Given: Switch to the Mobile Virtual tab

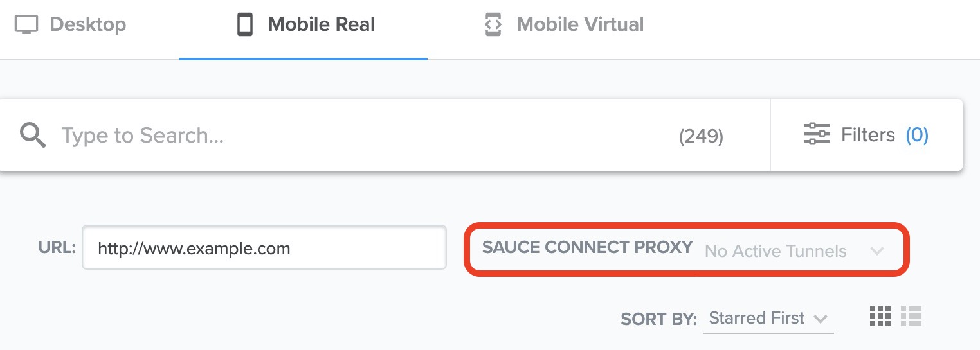Looking at the screenshot, I should (x=579, y=25).
